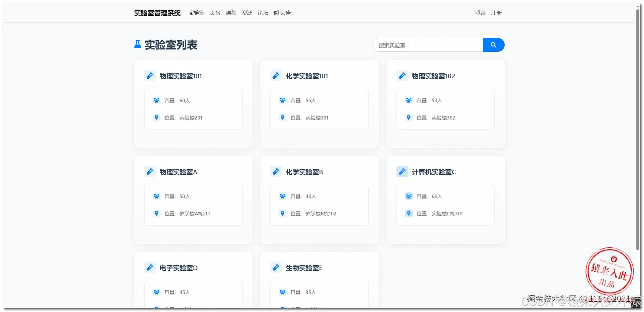This screenshot has height=312, width=644.
Task: Open the 论坛 page
Action: (x=262, y=13)
